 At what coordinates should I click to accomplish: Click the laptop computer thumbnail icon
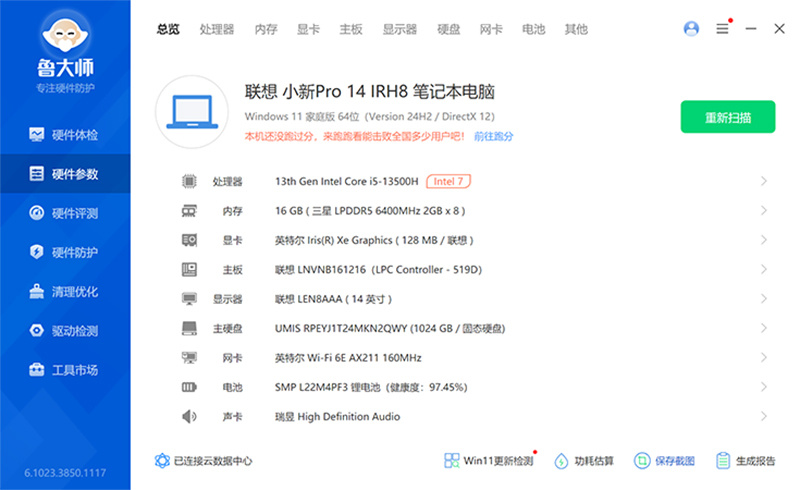192,112
